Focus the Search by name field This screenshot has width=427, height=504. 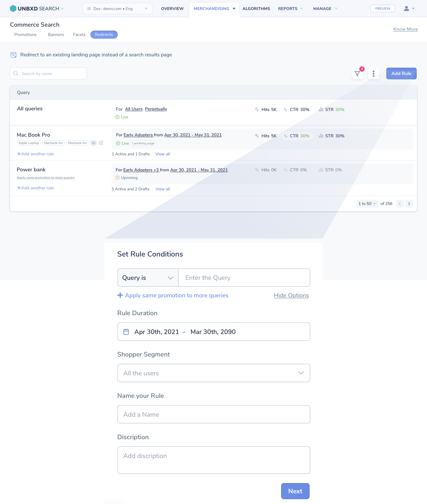point(48,73)
